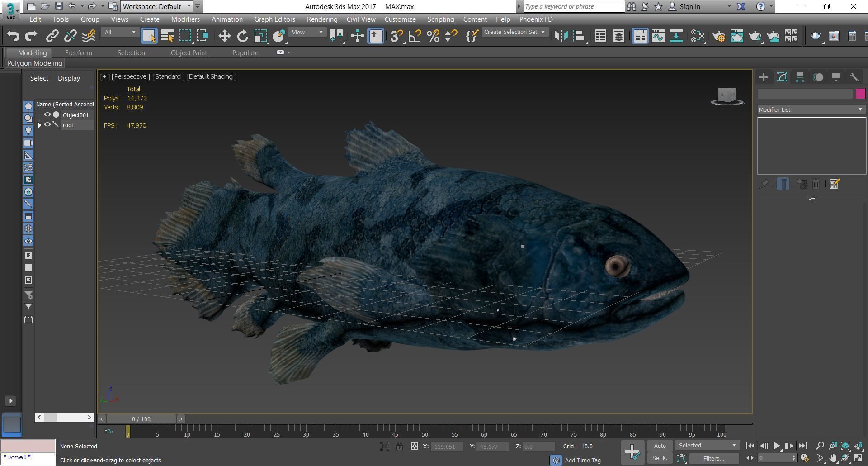Open the Sign In dropdown arrow
The image size is (868, 466).
[x=729, y=6]
